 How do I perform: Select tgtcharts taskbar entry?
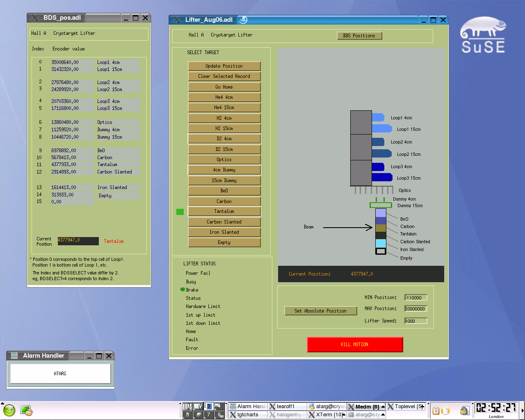tap(248, 415)
